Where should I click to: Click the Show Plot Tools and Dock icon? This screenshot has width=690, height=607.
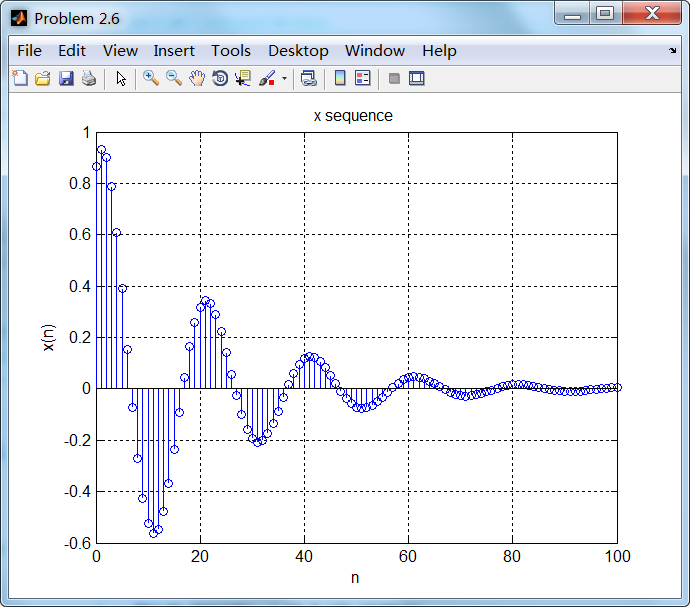pos(416,78)
